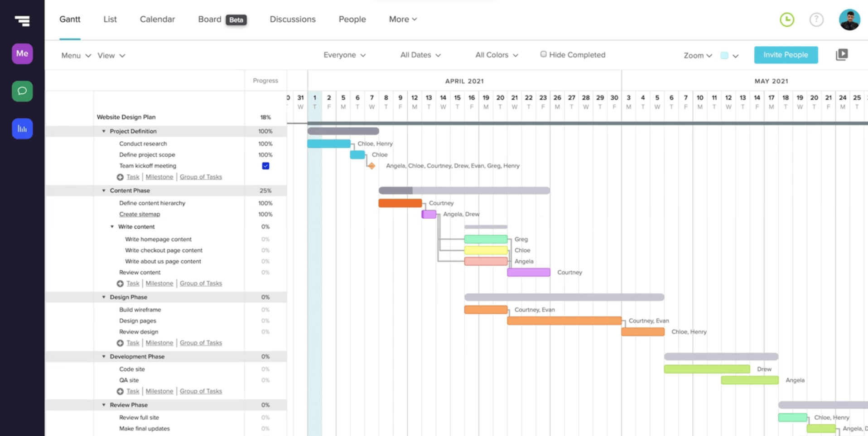Switch to the Discussions tab
Viewport: 868px width, 436px height.
(292, 19)
